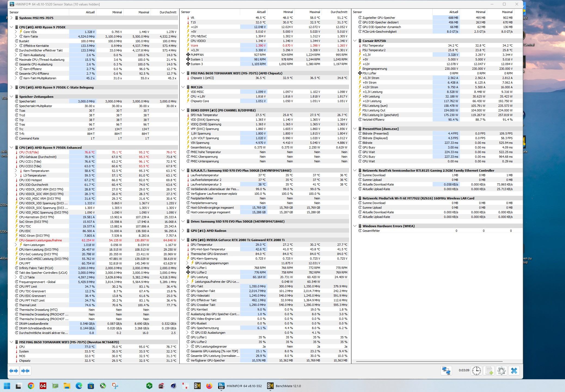Click the shrink columns arrows button

[25, 371]
